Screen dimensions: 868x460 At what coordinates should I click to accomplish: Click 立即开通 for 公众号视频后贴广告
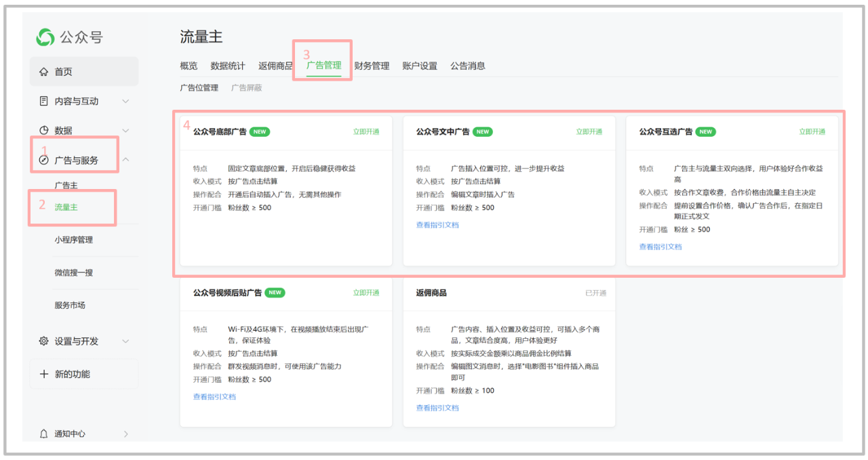click(366, 293)
